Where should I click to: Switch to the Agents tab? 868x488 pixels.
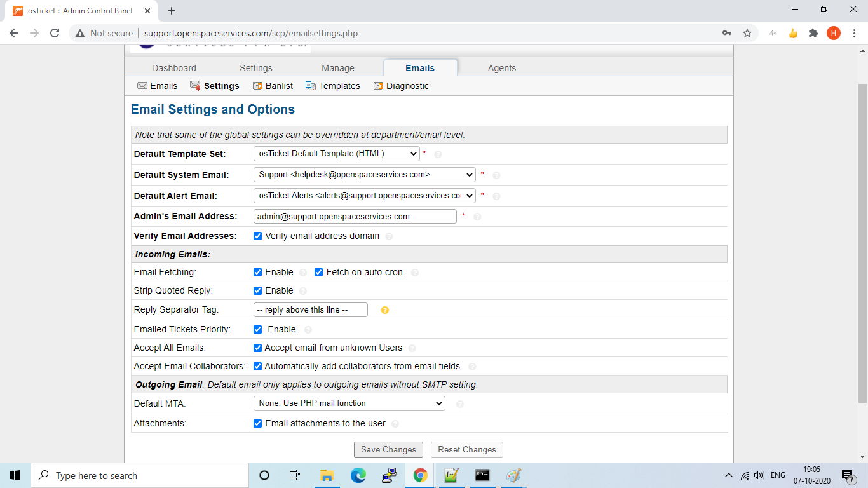pos(502,68)
